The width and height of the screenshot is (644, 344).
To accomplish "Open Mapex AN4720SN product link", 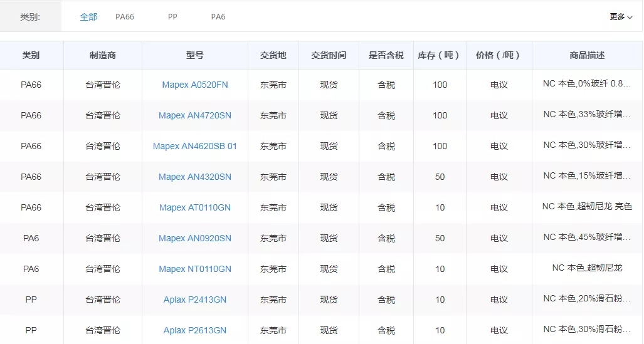I will coord(194,115).
